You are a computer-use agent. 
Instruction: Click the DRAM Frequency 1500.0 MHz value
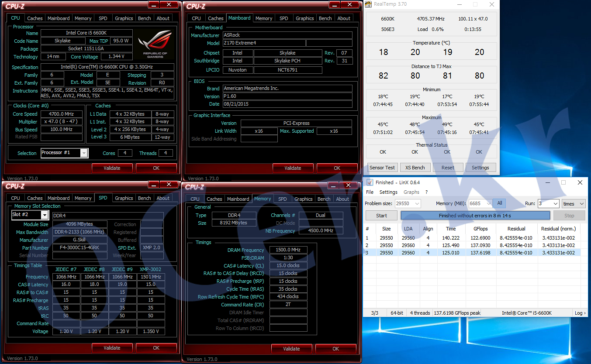point(288,251)
